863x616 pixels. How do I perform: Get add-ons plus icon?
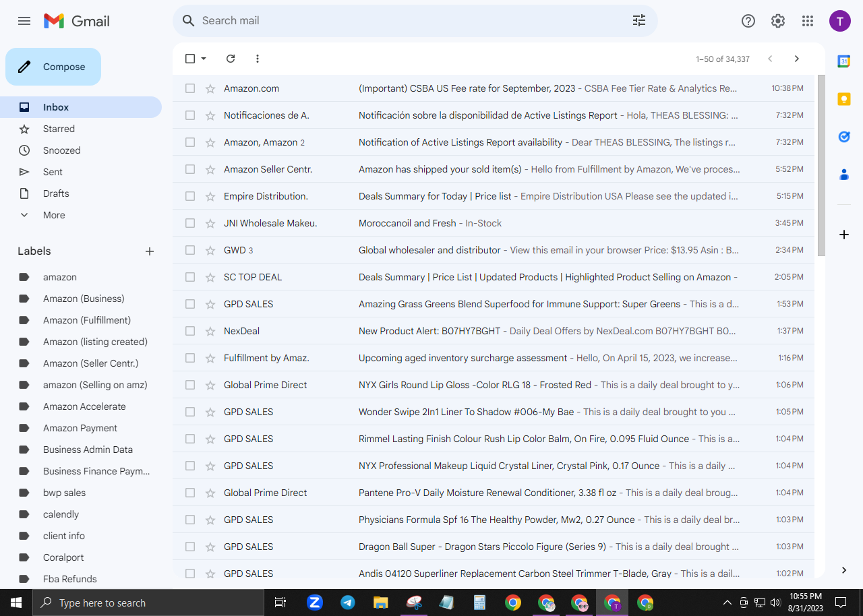click(844, 235)
